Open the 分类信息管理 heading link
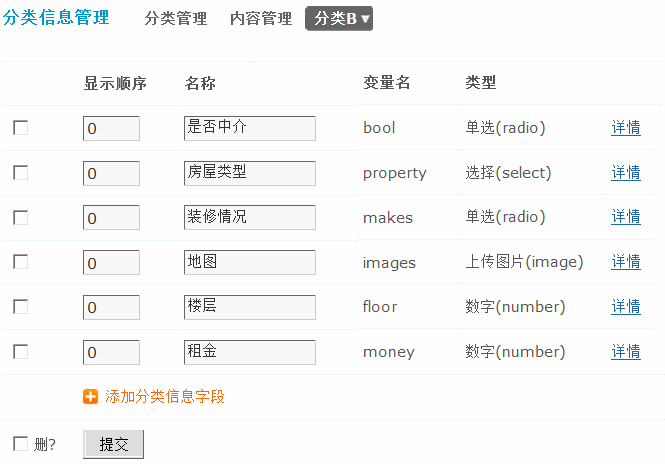665x464 pixels. (56, 18)
